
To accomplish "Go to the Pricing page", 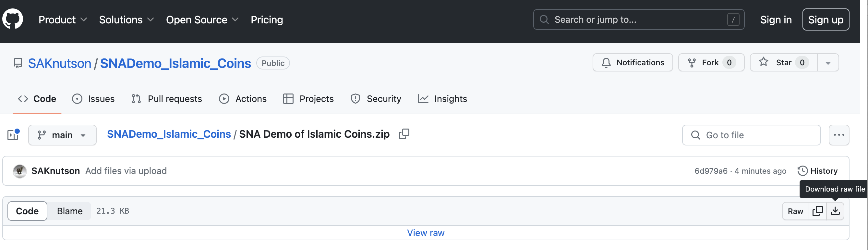I will (x=267, y=19).
